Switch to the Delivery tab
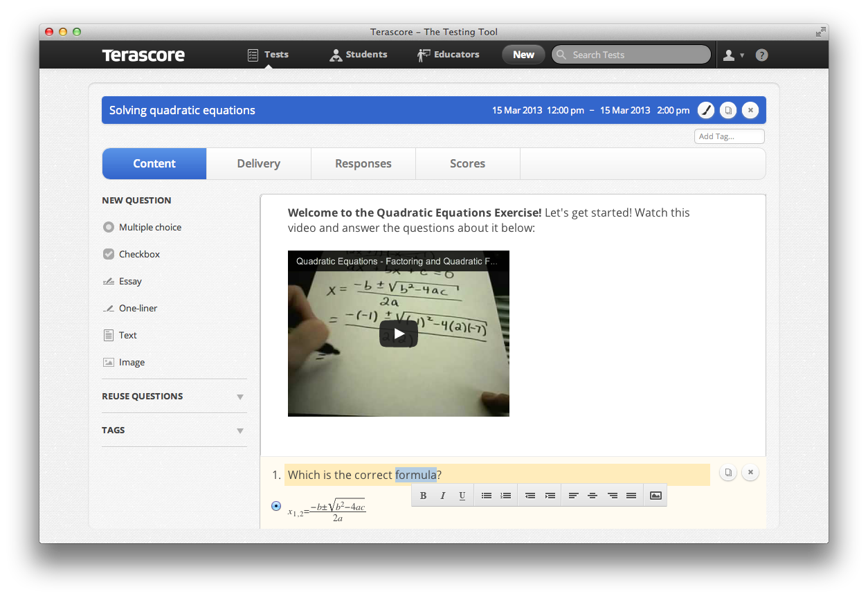This screenshot has width=868, height=598. (258, 164)
